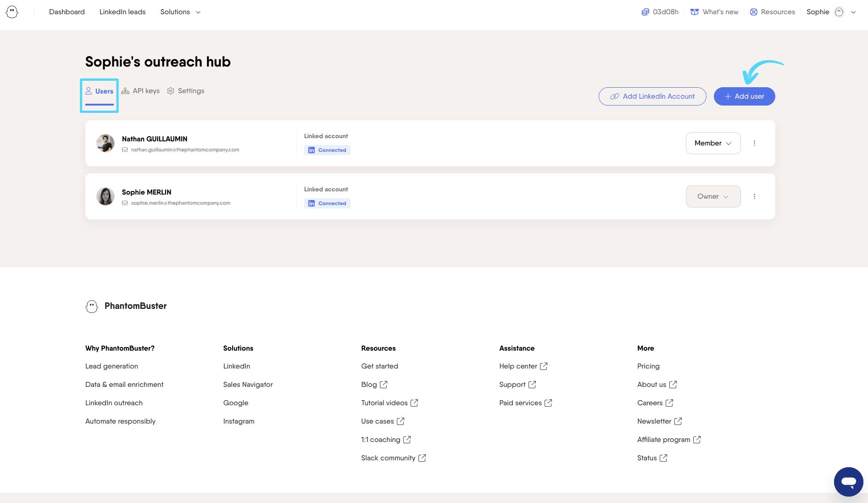Click the Add user button

(744, 96)
